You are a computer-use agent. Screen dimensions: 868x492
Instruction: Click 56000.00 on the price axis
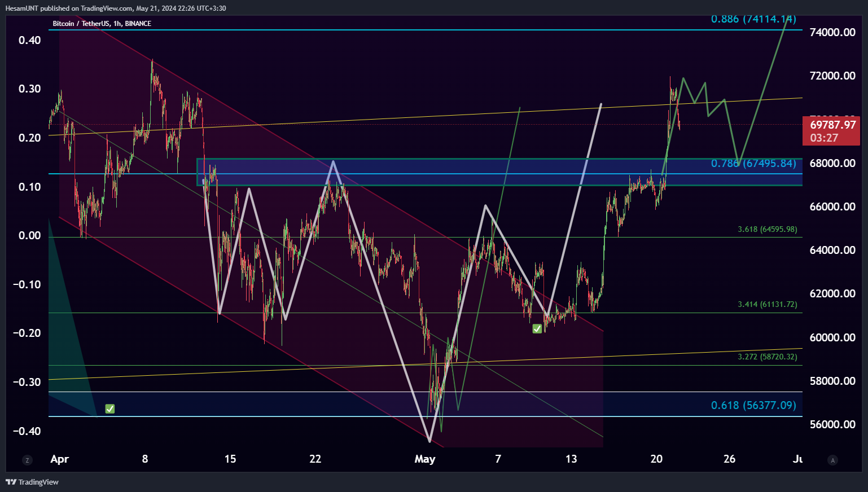[832, 424]
